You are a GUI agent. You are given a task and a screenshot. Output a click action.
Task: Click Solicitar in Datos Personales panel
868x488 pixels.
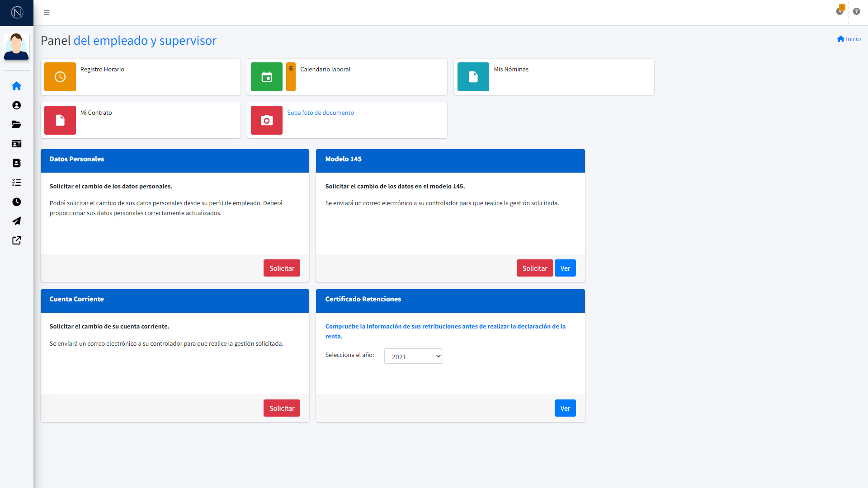[x=282, y=268]
